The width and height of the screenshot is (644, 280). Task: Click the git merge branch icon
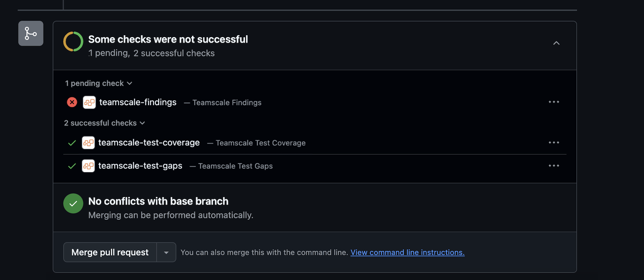31,33
